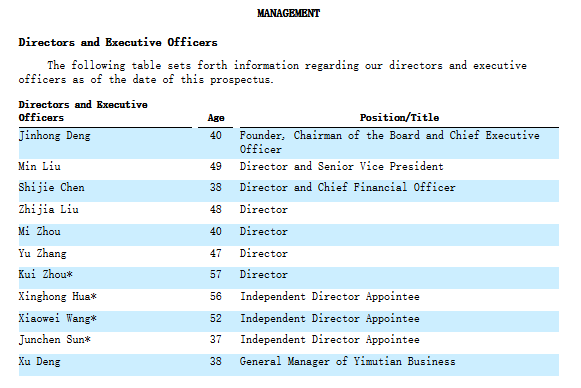This screenshot has height=388, width=581.
Task: Select the Directors and Executive Officers subheading
Action: 118,42
